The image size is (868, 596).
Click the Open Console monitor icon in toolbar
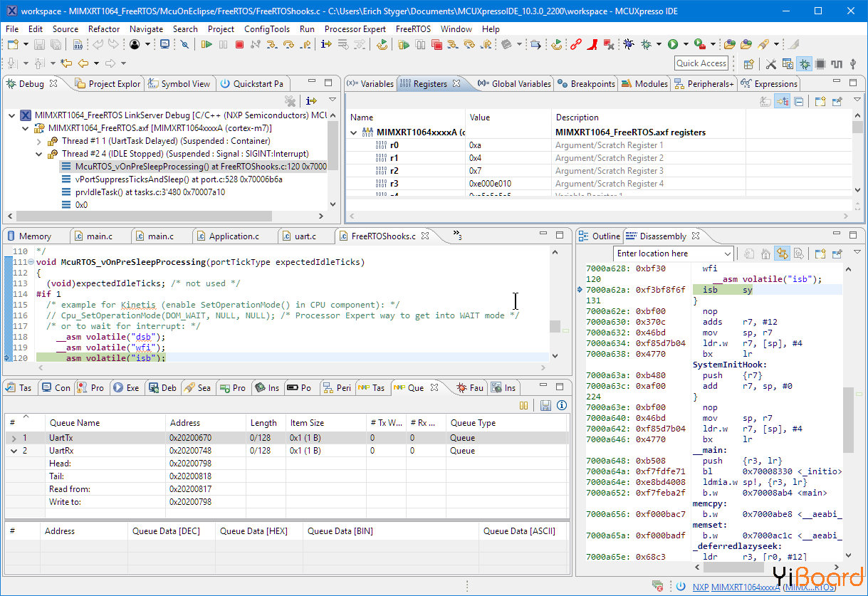pyautogui.click(x=165, y=44)
